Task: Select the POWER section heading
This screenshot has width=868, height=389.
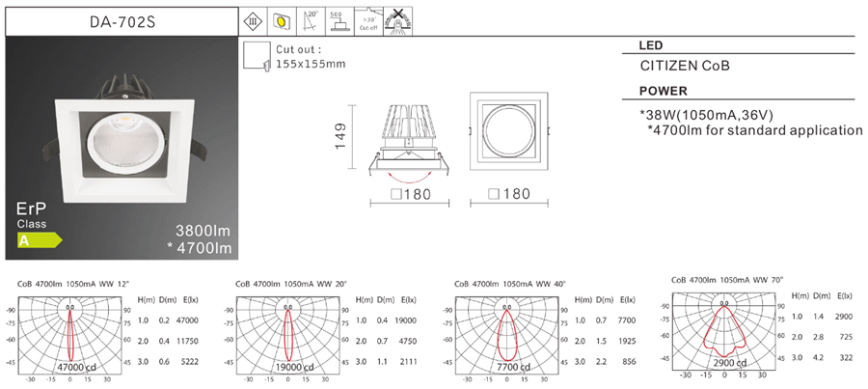Action: click(664, 92)
